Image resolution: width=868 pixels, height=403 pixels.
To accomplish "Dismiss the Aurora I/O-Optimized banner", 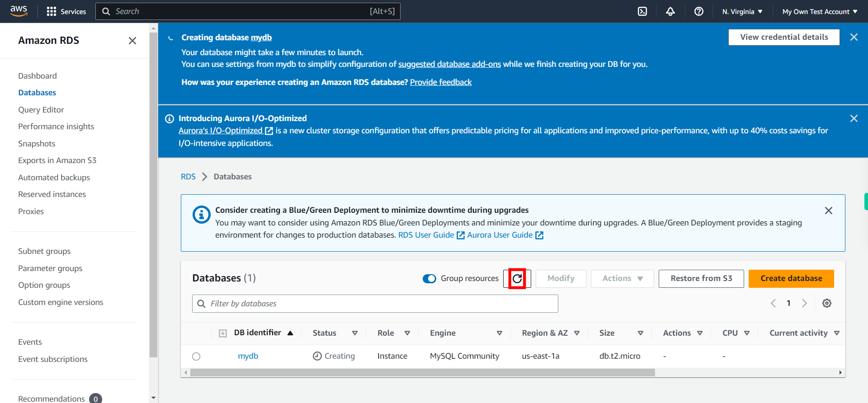I will 854,118.
